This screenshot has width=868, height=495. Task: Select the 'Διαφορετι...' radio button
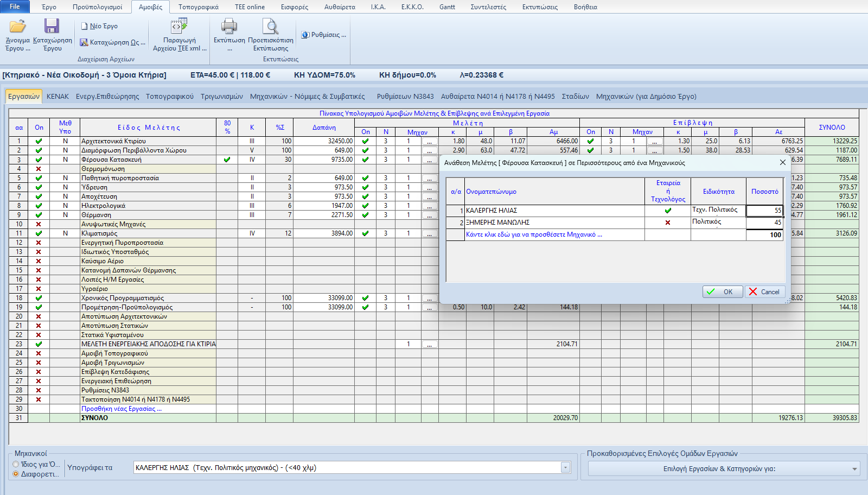(x=16, y=474)
